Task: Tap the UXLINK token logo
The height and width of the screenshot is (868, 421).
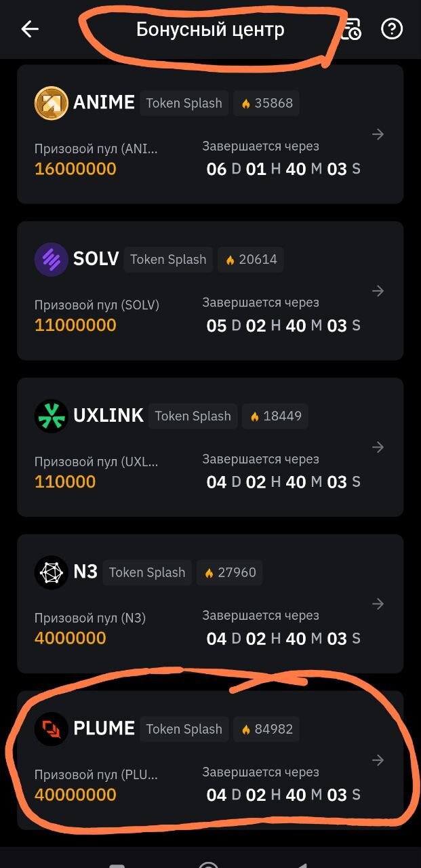Action: coord(52,416)
